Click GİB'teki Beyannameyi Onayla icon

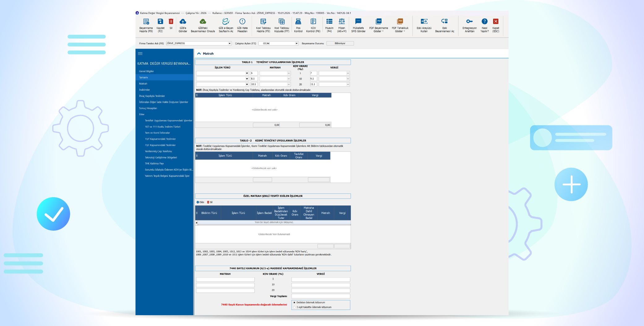203,21
